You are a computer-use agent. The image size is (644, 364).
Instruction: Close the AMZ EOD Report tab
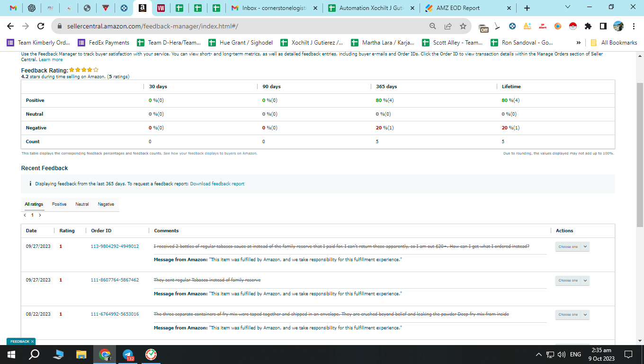click(510, 8)
